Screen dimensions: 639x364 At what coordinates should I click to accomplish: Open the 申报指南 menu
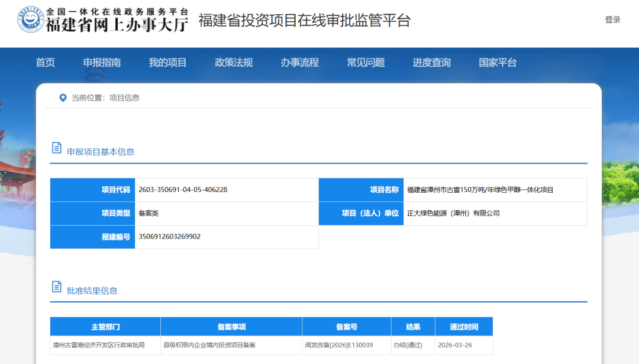click(x=102, y=62)
